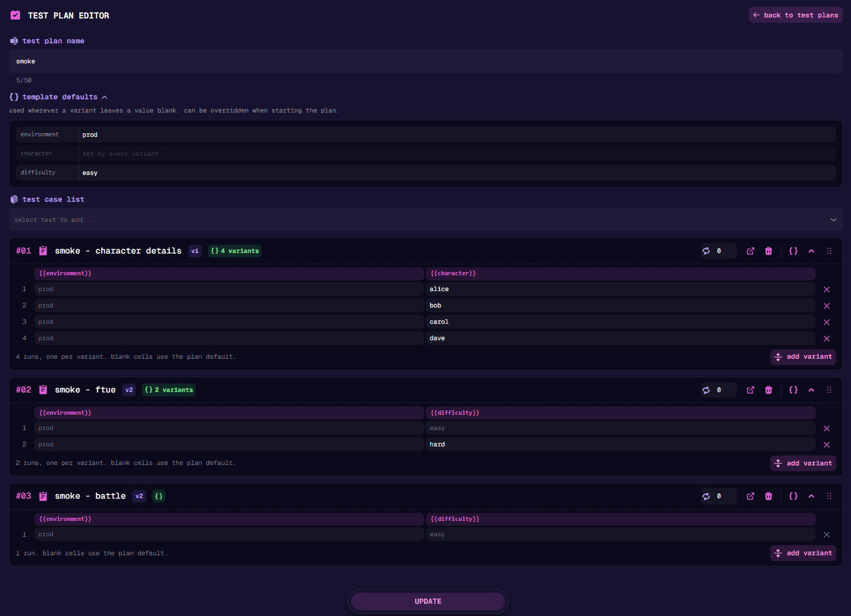Collapse test #02 ftue section
This screenshot has width=851, height=616.
[811, 390]
